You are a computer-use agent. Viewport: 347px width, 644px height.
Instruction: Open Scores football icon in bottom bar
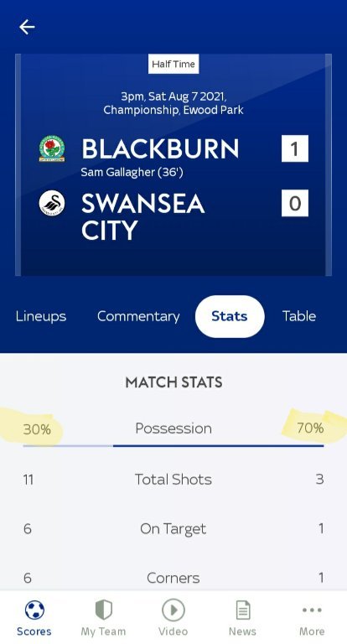point(34,610)
